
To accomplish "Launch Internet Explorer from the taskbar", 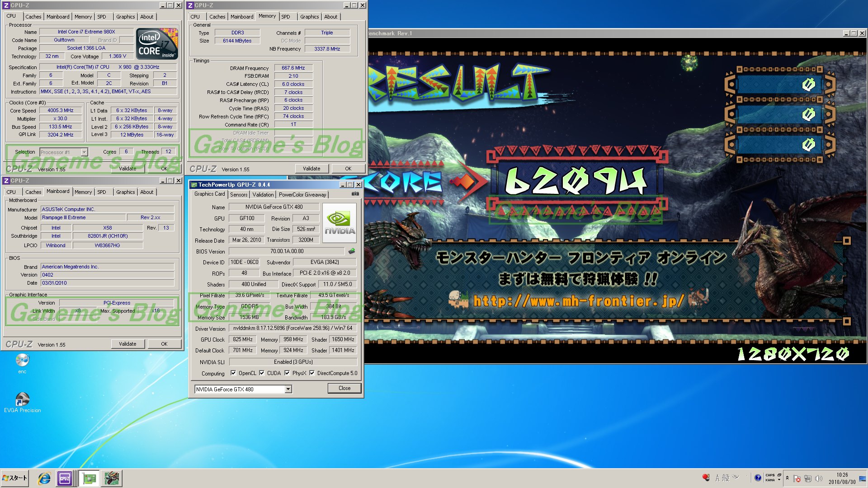I will point(44,478).
